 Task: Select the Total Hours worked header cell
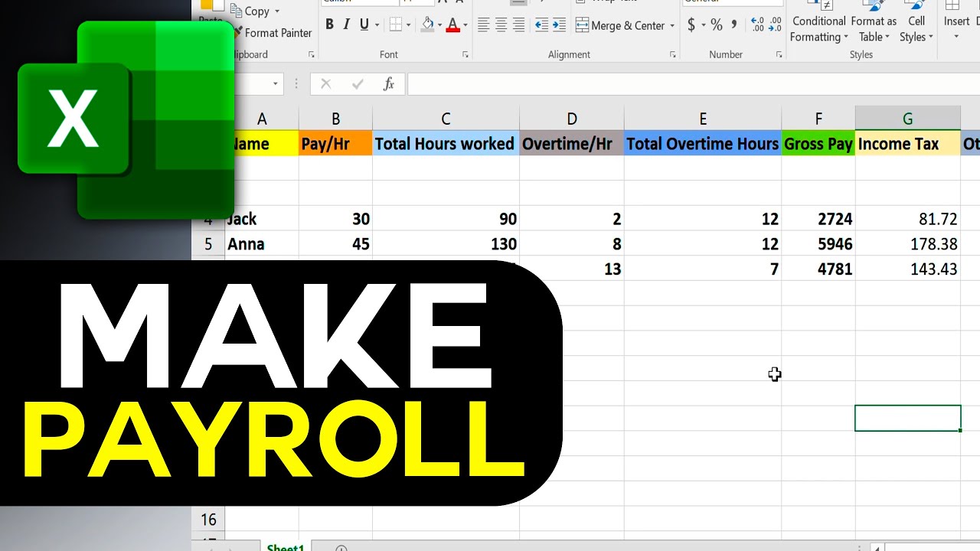click(x=446, y=144)
